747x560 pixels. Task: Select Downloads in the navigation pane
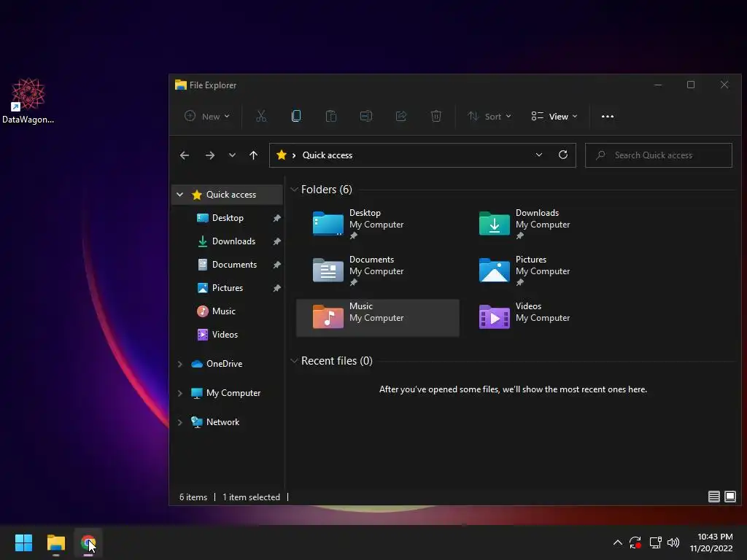pos(233,241)
